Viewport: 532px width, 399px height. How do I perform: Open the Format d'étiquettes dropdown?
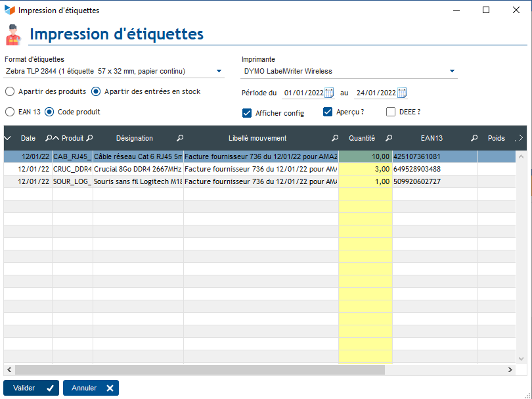click(219, 71)
